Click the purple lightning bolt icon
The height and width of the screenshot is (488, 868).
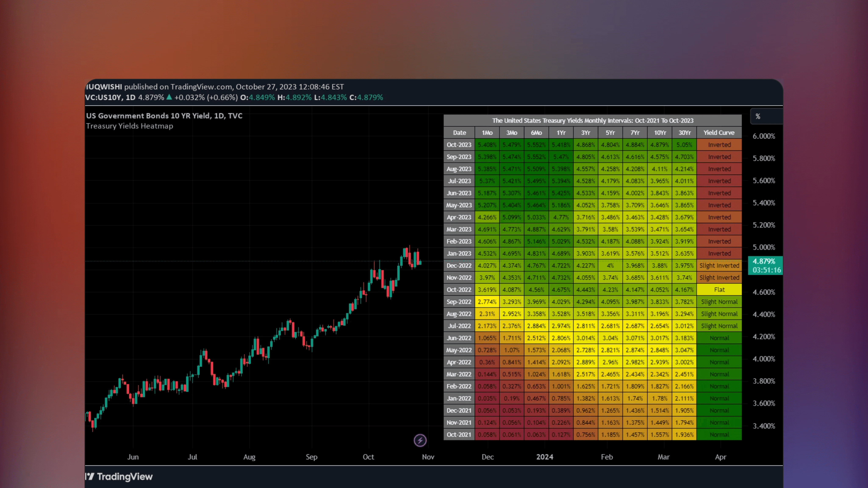(420, 440)
